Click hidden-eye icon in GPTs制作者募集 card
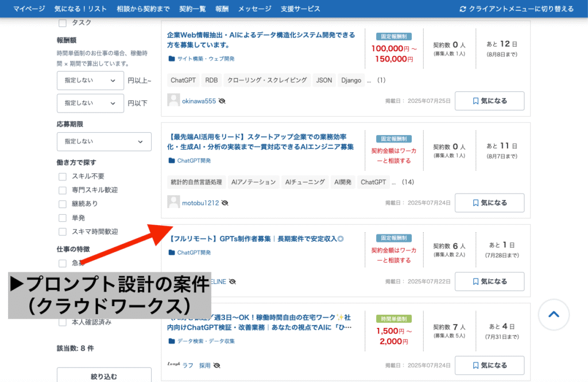This screenshot has height=382, width=588. coord(233,281)
